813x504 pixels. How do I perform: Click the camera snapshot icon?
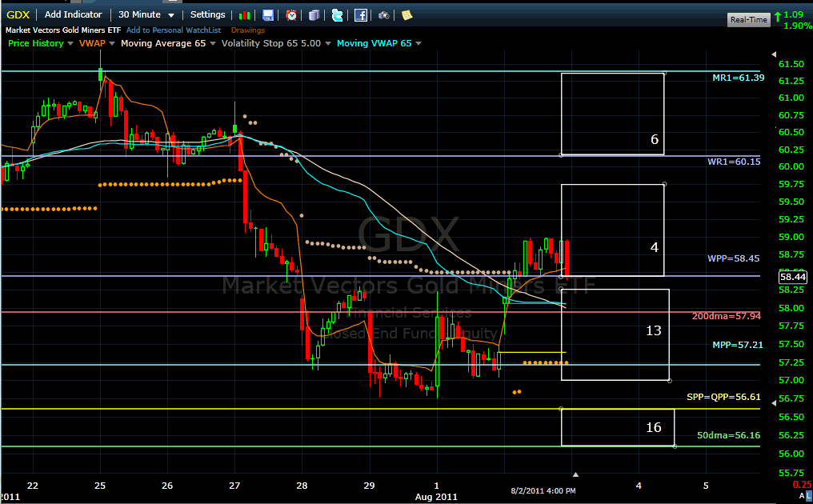383,15
